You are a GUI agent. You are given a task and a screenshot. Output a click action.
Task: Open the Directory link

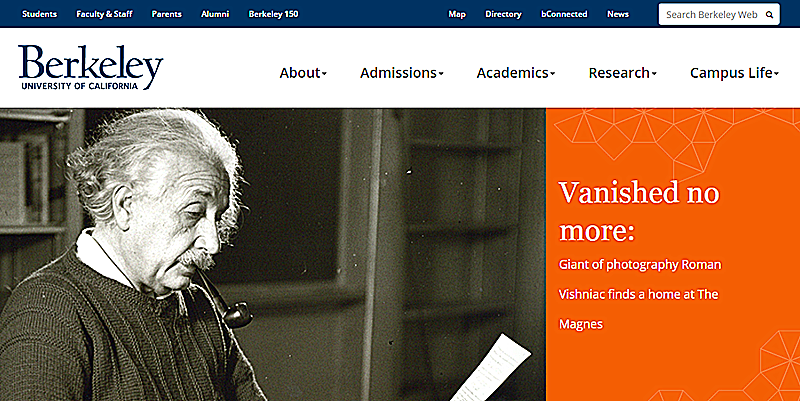(503, 14)
